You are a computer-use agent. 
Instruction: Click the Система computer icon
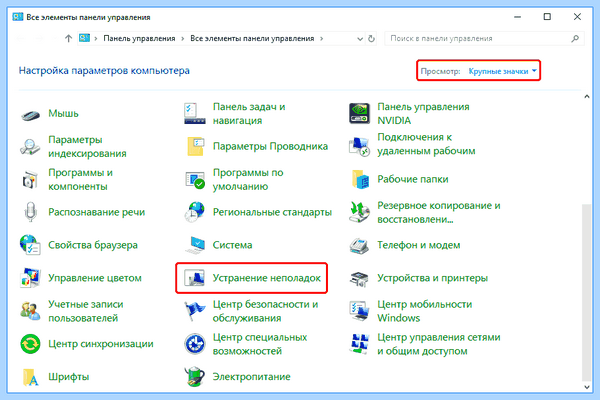click(x=195, y=245)
